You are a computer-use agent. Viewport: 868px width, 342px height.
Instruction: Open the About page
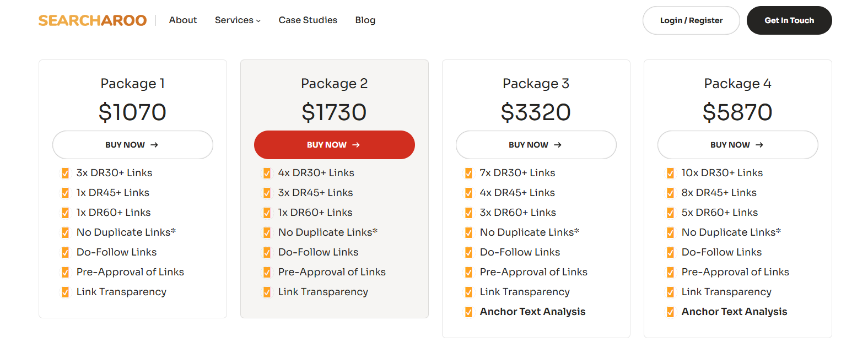(183, 20)
